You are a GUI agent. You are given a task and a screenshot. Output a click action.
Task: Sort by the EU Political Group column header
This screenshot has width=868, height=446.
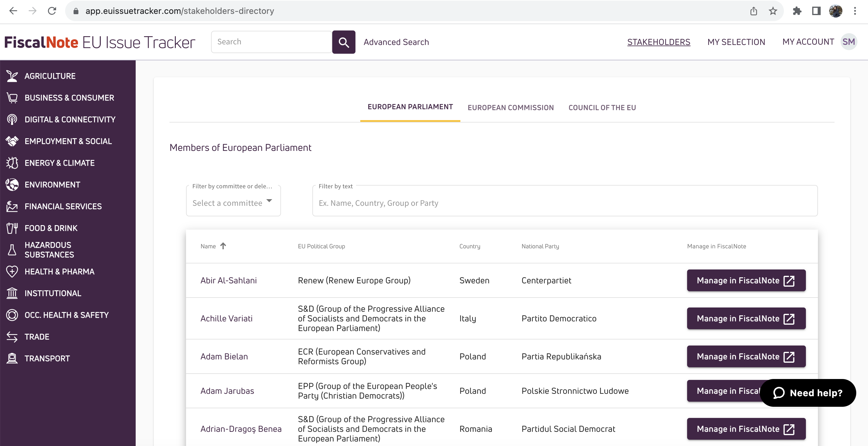coord(321,246)
